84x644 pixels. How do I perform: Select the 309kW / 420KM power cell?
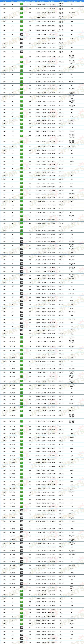[51, 30]
